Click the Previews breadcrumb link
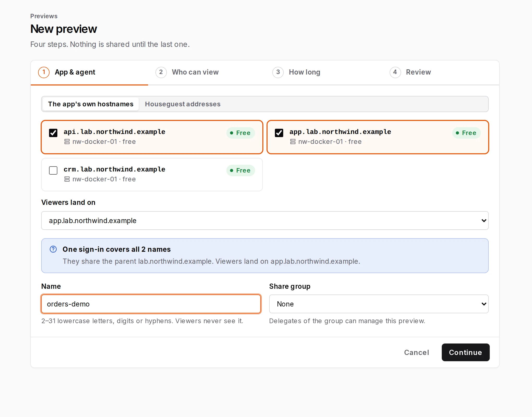This screenshot has width=532, height=417. [x=44, y=16]
